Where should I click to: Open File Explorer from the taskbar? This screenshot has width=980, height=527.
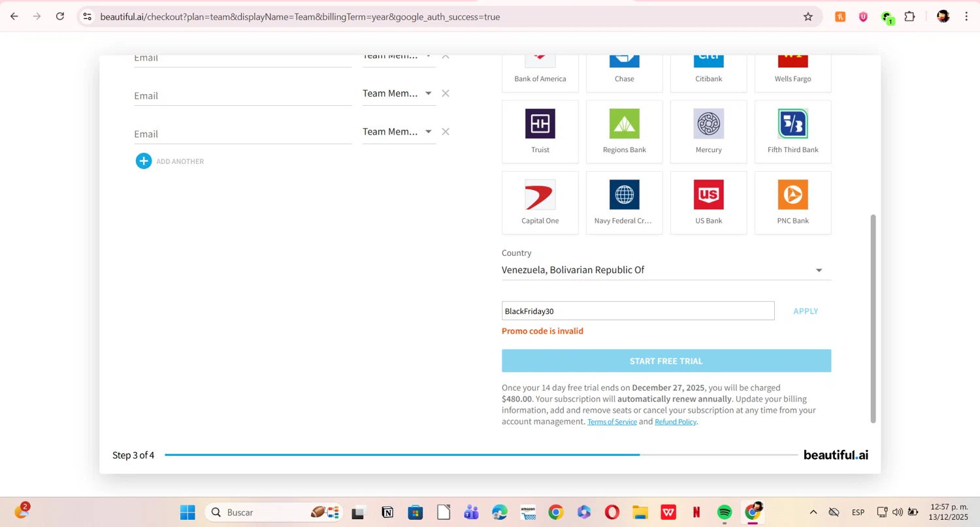[640, 512]
